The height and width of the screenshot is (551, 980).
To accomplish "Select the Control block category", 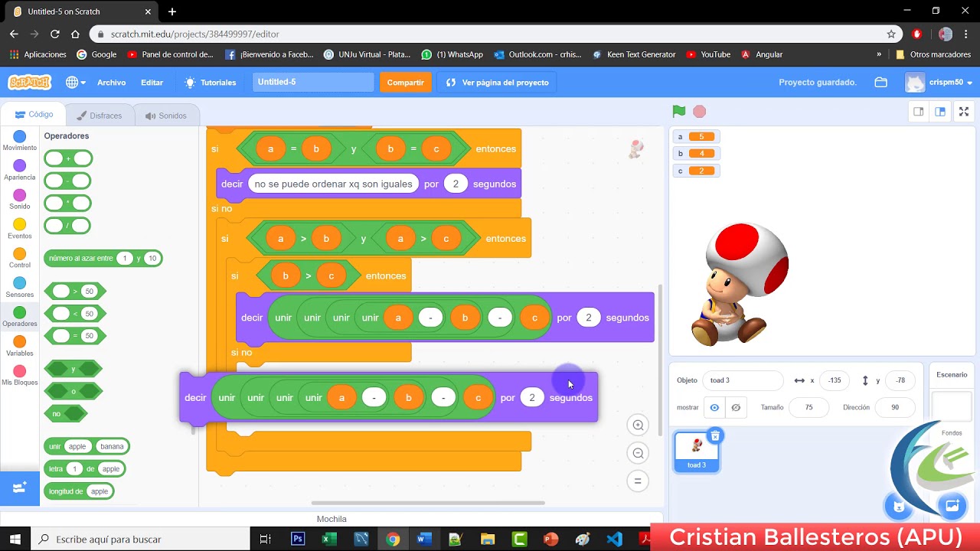I will click(x=20, y=258).
